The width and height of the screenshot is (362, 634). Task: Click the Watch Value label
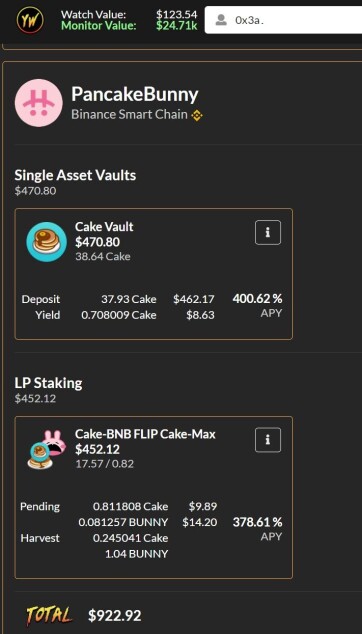point(93,15)
